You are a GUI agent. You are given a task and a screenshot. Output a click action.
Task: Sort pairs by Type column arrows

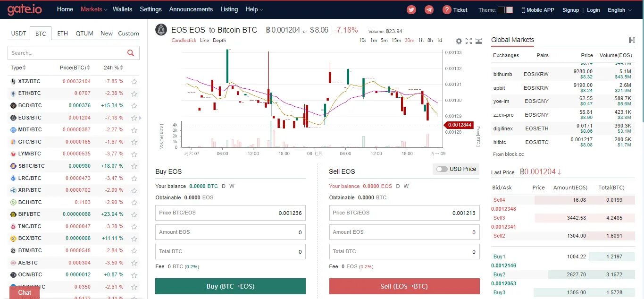click(x=25, y=68)
